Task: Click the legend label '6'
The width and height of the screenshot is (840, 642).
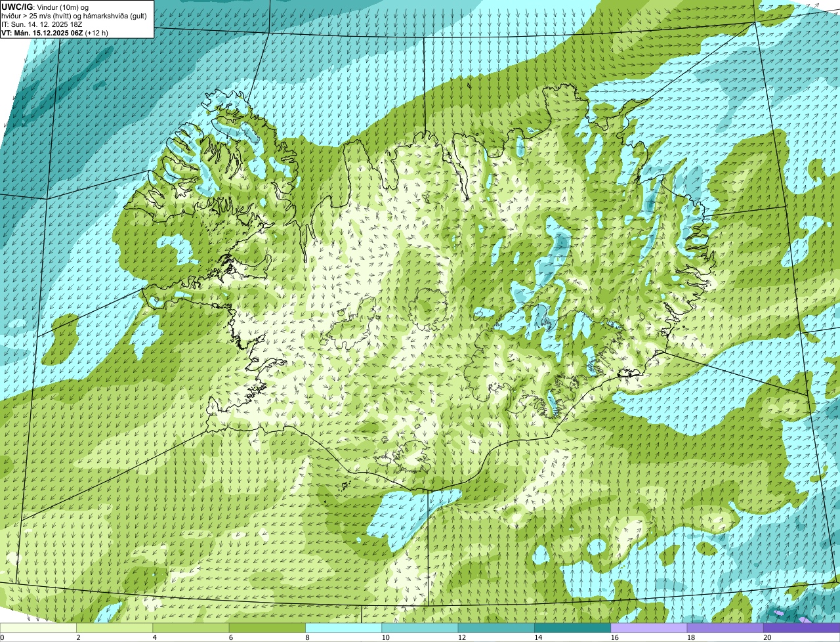Action: pyautogui.click(x=230, y=637)
